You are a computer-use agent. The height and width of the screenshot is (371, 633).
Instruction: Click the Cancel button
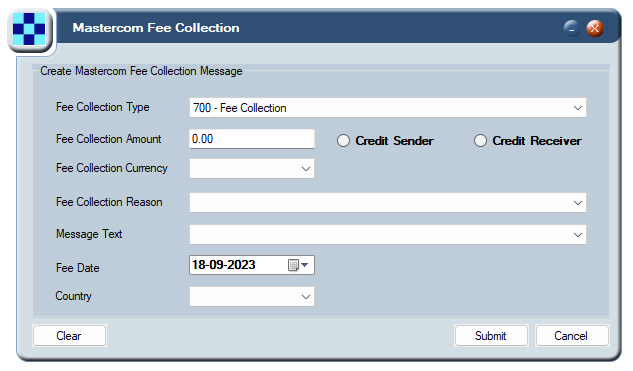(572, 335)
